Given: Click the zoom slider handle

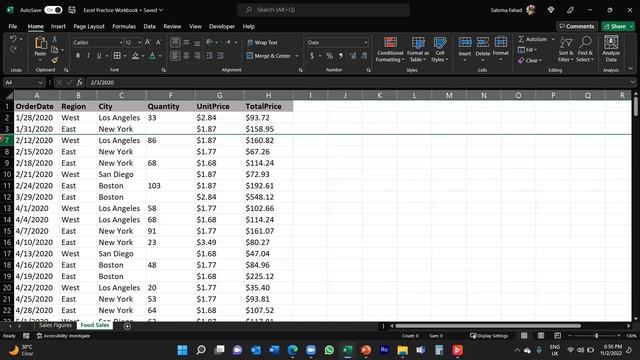Looking at the screenshot, I should coord(596,336).
